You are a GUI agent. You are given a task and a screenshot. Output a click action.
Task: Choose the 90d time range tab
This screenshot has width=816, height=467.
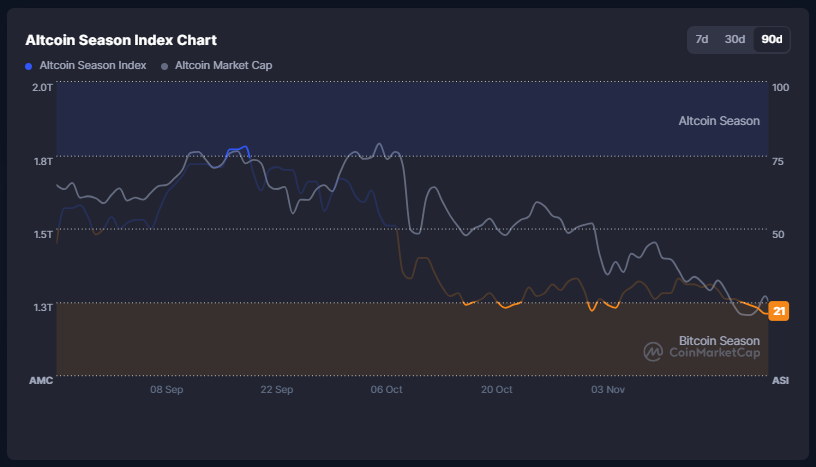pos(771,39)
